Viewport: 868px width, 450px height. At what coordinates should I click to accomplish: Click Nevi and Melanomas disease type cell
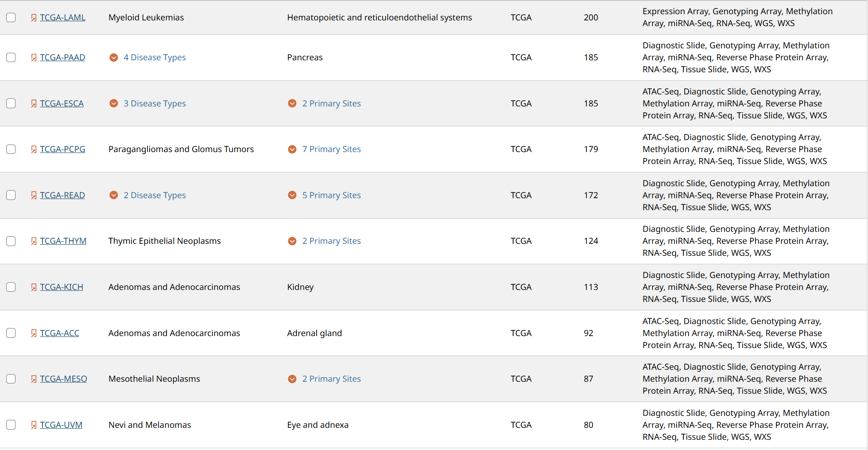click(x=150, y=425)
